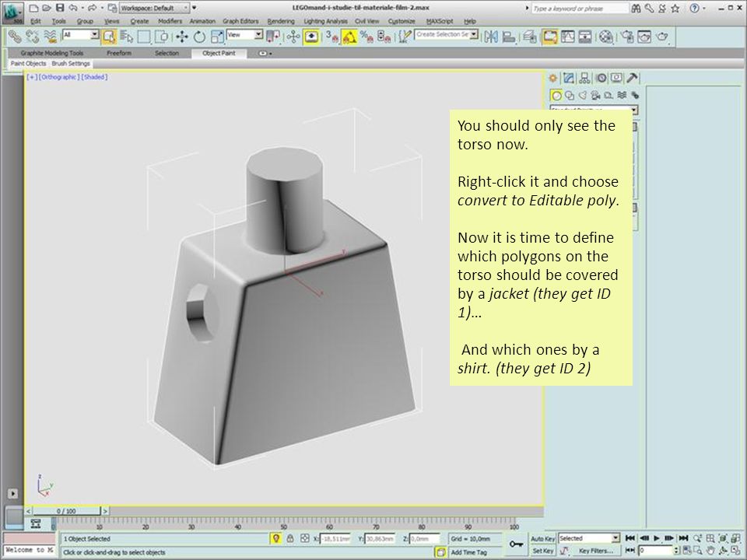Open the Workspace: Default dropdown
Viewport: 747px width, 560px height.
click(154, 8)
